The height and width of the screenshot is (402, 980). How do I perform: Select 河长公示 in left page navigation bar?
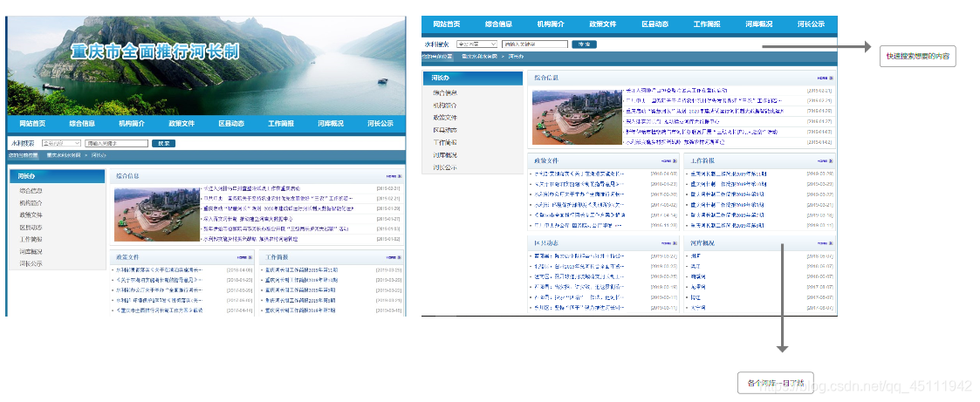380,124
